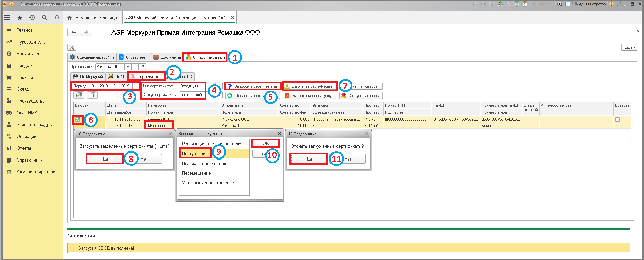This screenshot has height=260, width=644.
Task: Switch to Сертификаты subtab
Action: click(146, 77)
